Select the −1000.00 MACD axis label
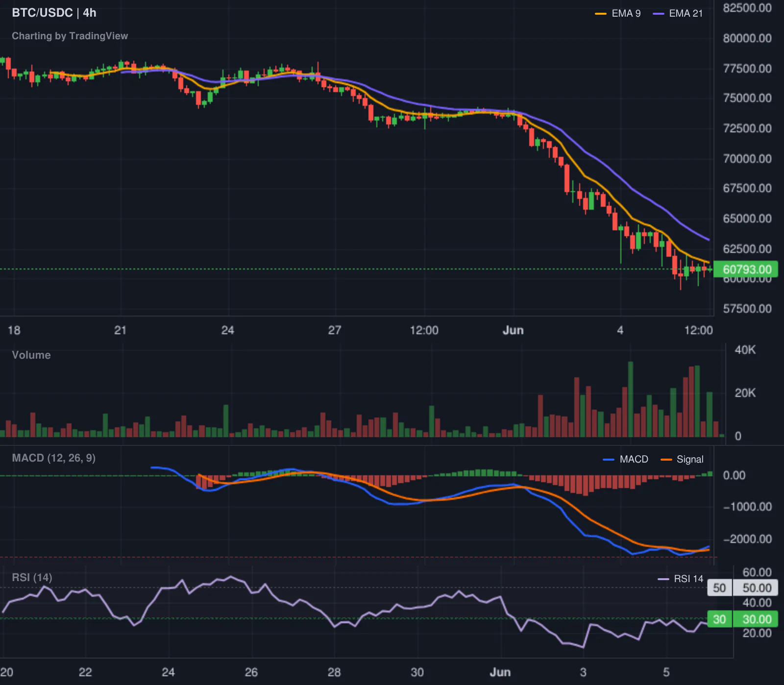Viewport: 784px width, 685px height. [x=747, y=507]
